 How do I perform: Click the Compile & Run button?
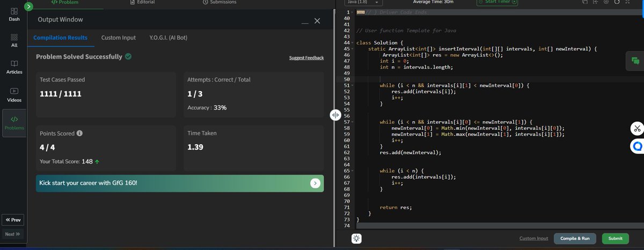(x=575, y=238)
